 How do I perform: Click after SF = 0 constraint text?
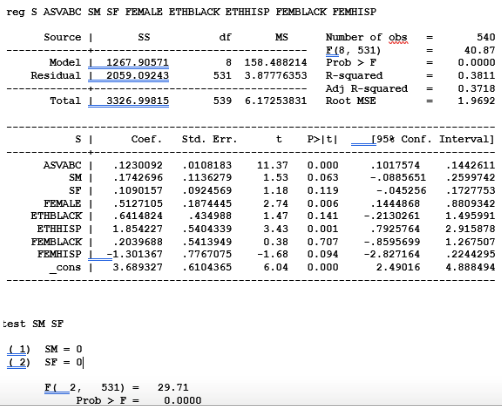click(x=83, y=362)
